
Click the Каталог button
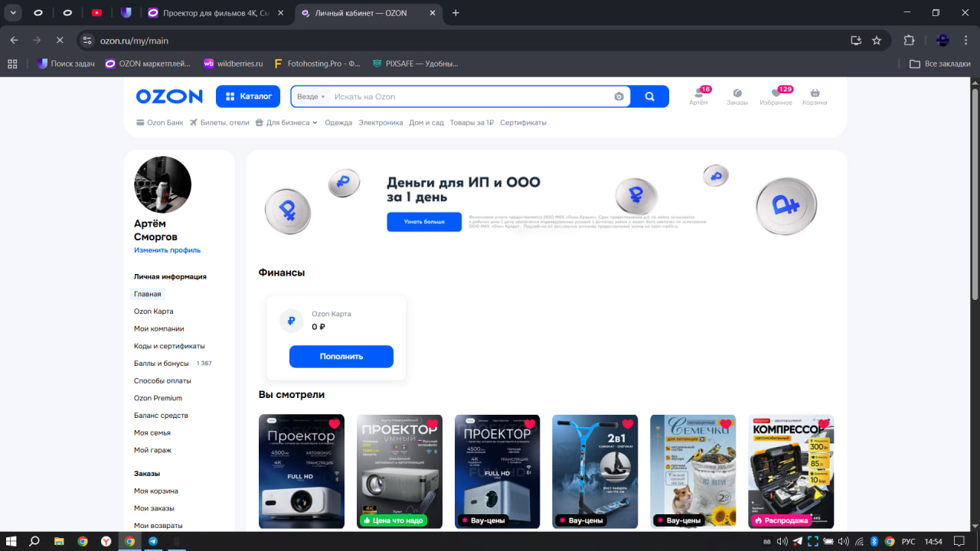click(x=249, y=96)
